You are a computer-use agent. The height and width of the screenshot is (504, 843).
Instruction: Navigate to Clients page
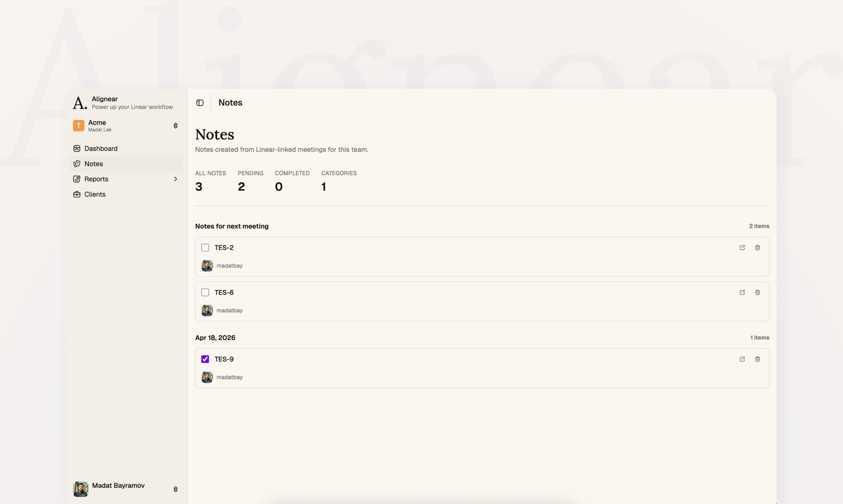[x=126, y=194]
